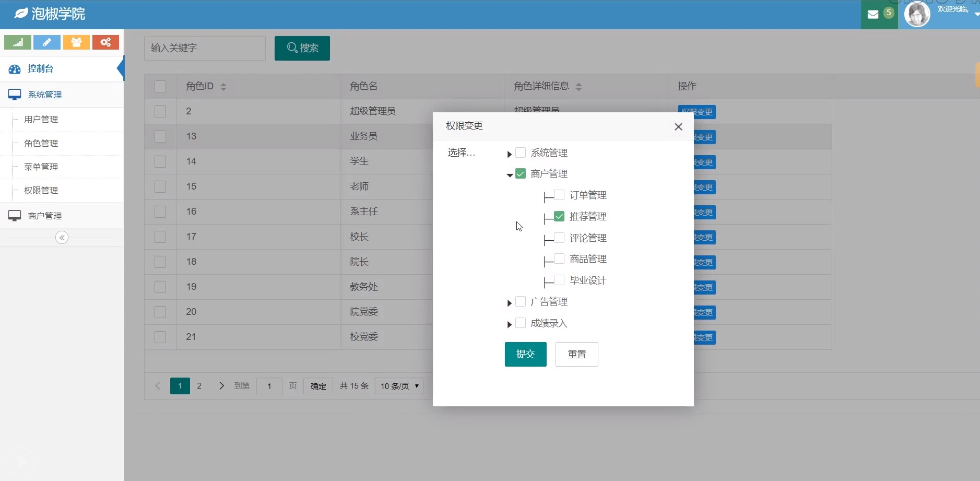Click the orange user group icon
Viewport: 980px width, 481px height.
coord(76,42)
